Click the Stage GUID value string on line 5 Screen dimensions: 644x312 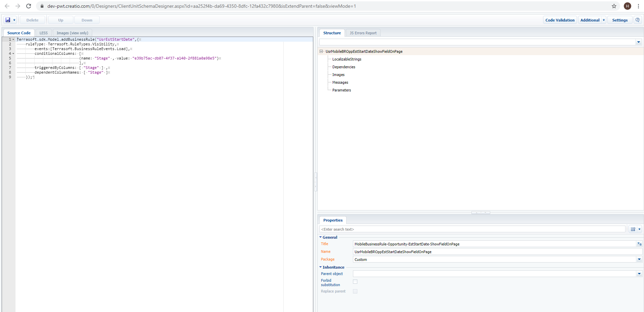[174, 58]
